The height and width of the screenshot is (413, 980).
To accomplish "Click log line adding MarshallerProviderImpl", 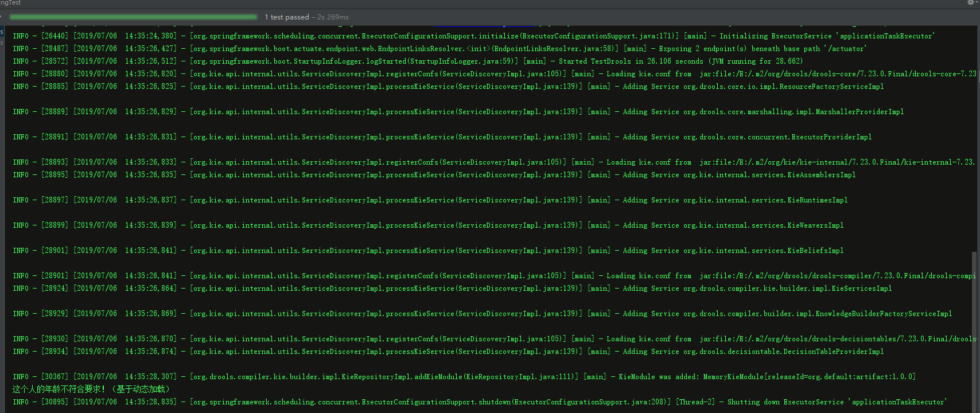I will coord(458,112).
